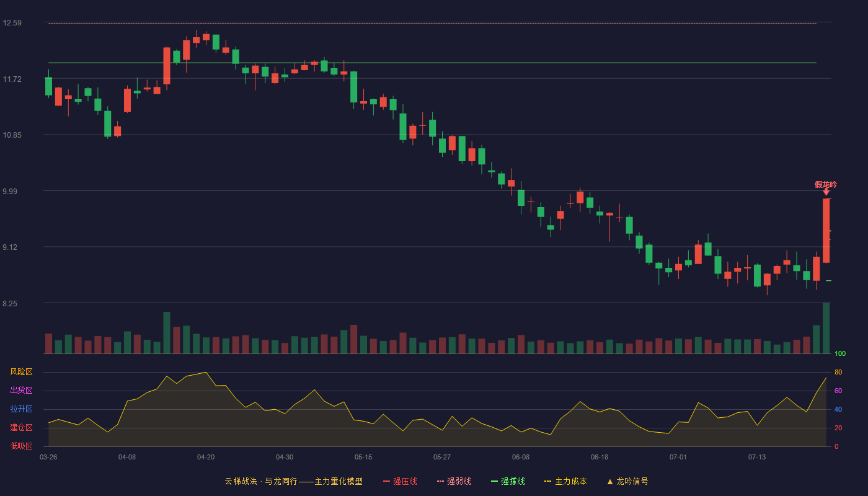This screenshot has height=496, width=868.
Task: Toggle the 龙吟信号 legend item
Action: click(627, 481)
